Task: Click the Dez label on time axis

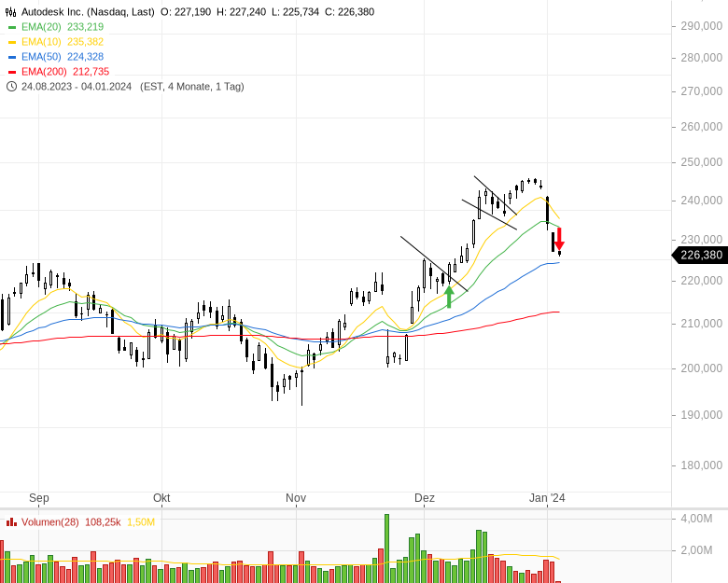Action: point(425,498)
